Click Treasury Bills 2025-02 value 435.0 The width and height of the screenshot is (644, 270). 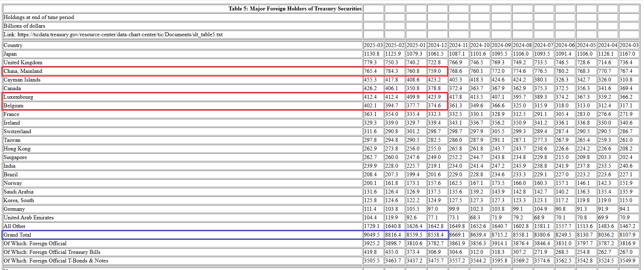pos(395,252)
